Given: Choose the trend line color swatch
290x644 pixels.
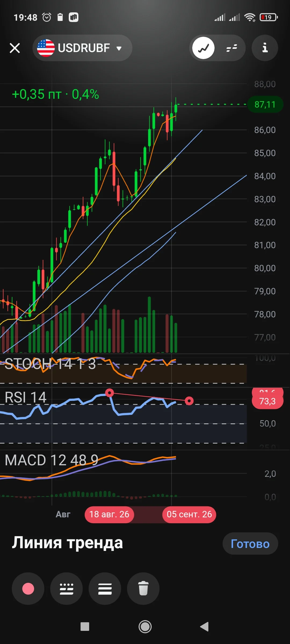Looking at the screenshot, I should pyautogui.click(x=28, y=589).
